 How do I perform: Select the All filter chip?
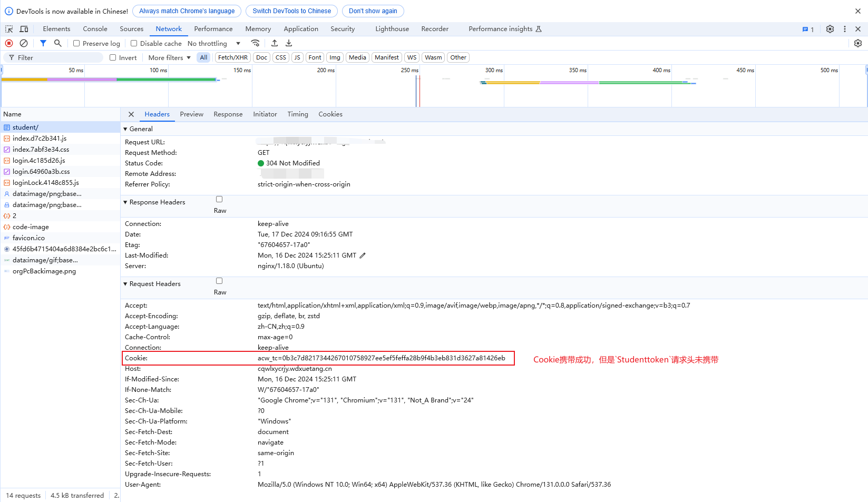point(203,57)
